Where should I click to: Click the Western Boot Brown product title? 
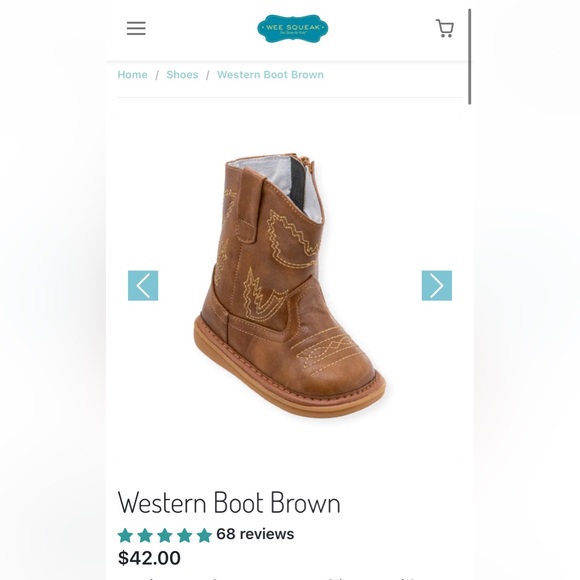tap(229, 502)
